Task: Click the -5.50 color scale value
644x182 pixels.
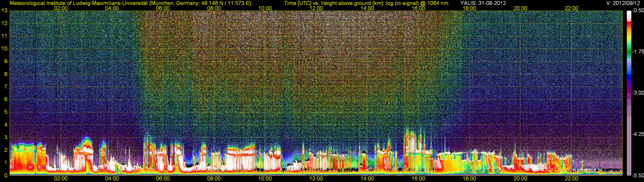Action: pyautogui.click(x=638, y=176)
